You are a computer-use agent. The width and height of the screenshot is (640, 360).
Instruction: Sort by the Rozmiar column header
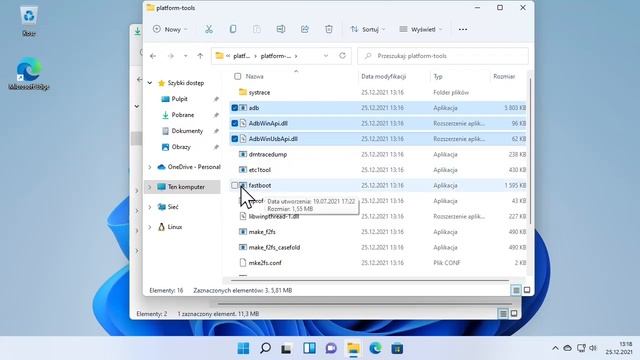(x=504, y=76)
